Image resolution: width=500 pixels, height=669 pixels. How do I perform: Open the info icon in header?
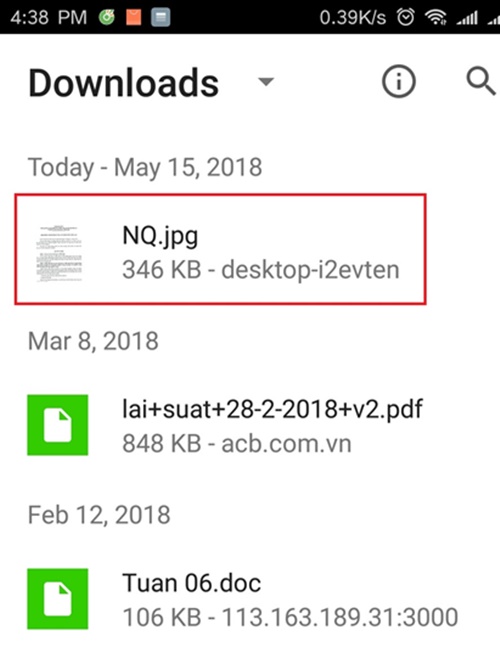(x=398, y=81)
